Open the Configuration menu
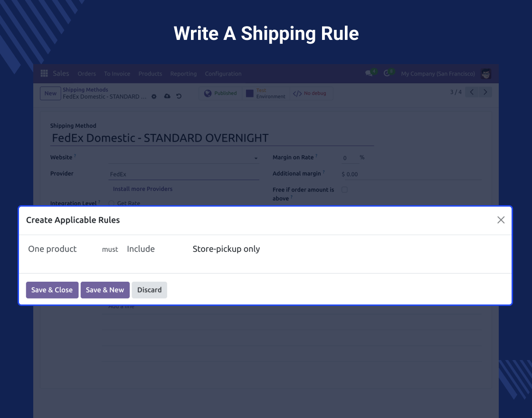Viewport: 532px width, 418px height. pyautogui.click(x=223, y=74)
